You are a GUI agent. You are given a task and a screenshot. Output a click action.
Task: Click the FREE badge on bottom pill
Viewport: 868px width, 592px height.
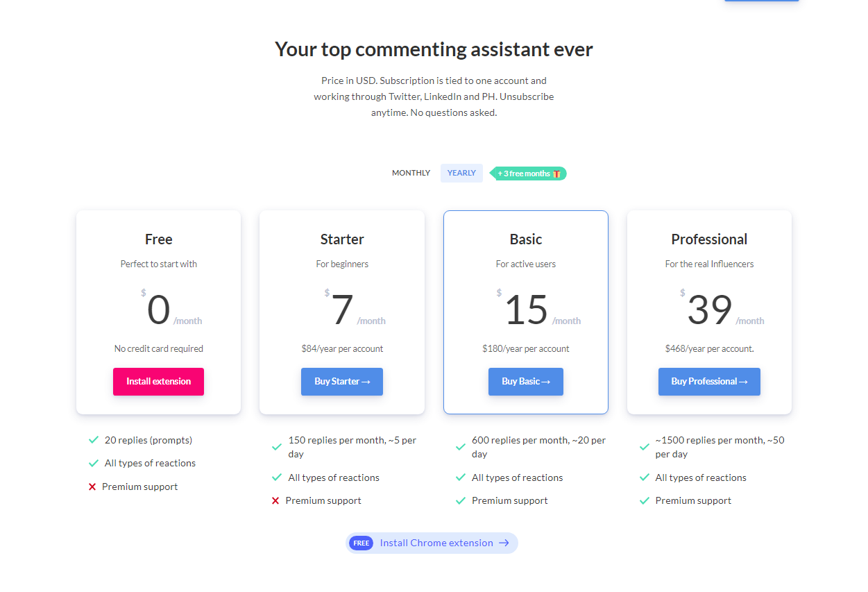361,543
